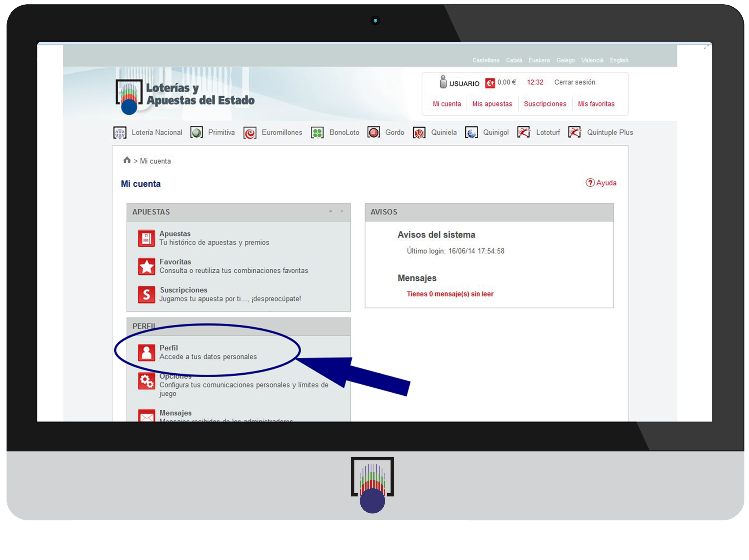Viewport: 749px width, 560px height.
Task: Minimize the Apuestas panel with dash
Action: click(x=330, y=211)
